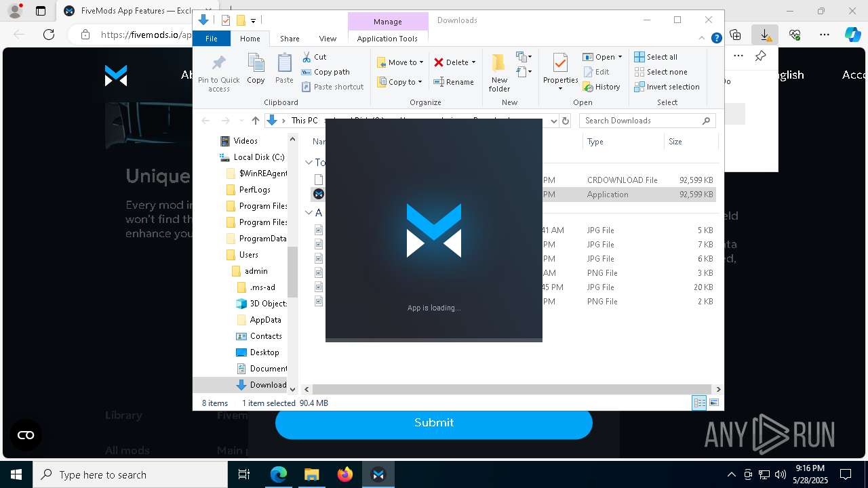Open Microsoft Edge from the taskbar
This screenshot has height=488, width=868.
click(x=279, y=474)
